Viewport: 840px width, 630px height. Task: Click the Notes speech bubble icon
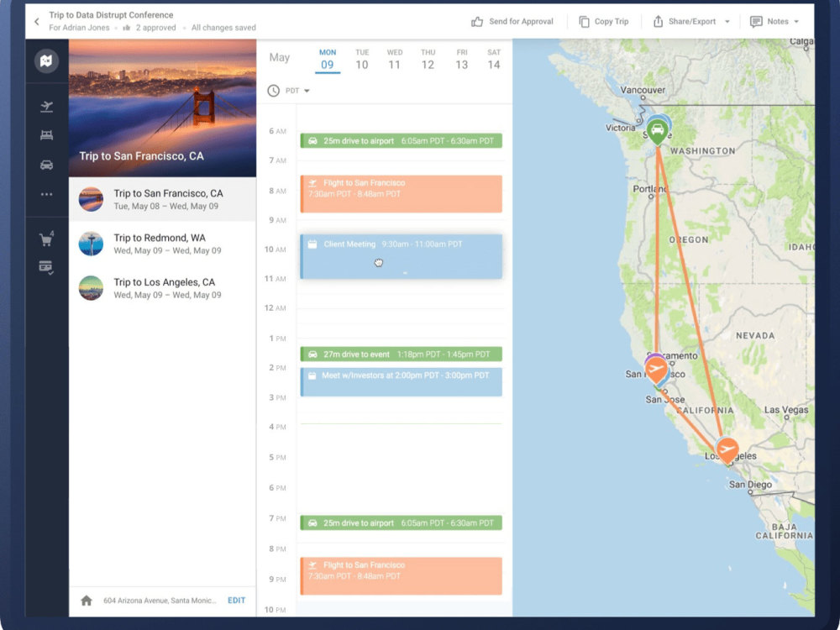(x=756, y=22)
